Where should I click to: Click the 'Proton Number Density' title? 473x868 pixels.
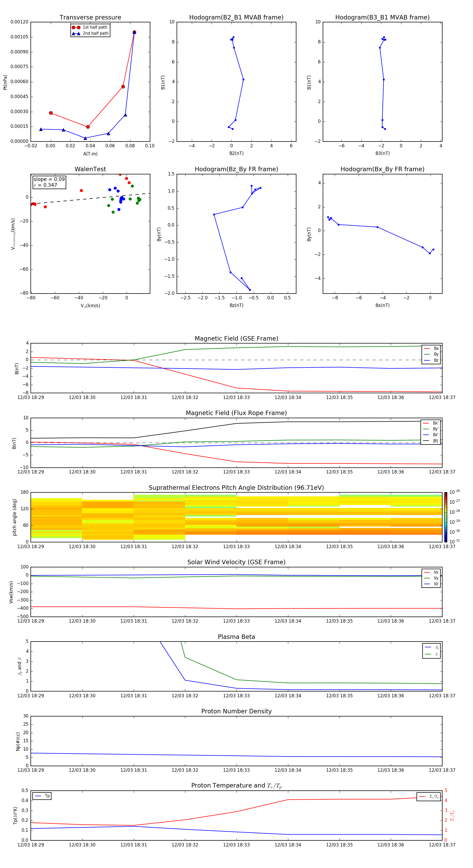(236, 711)
